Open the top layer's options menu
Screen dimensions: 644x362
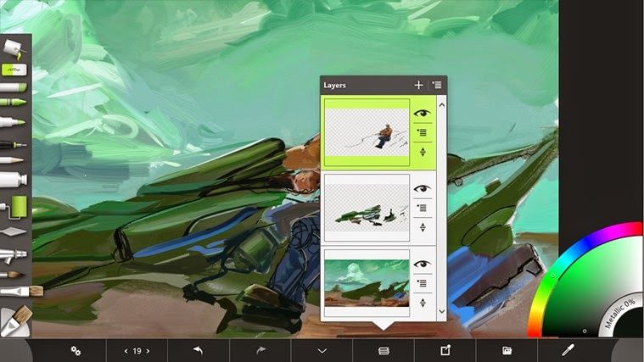(422, 132)
